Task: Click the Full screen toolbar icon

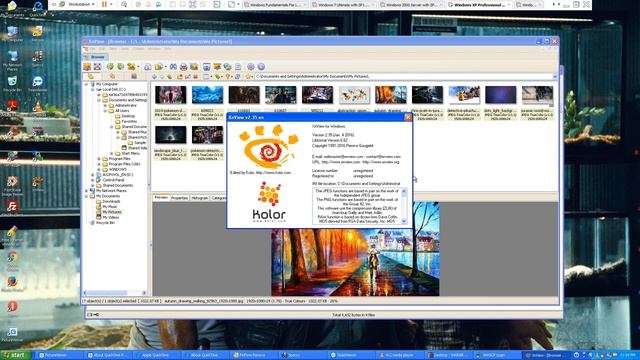Action: click(x=97, y=67)
